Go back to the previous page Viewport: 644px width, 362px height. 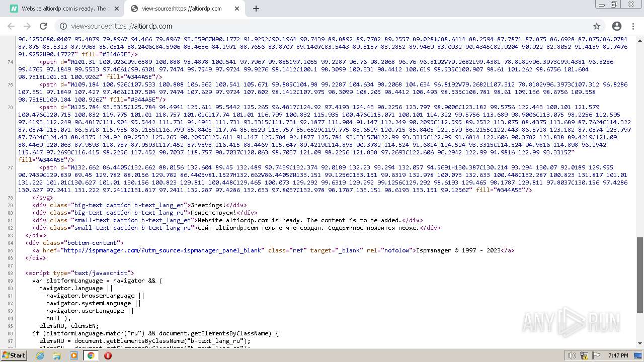[11, 26]
